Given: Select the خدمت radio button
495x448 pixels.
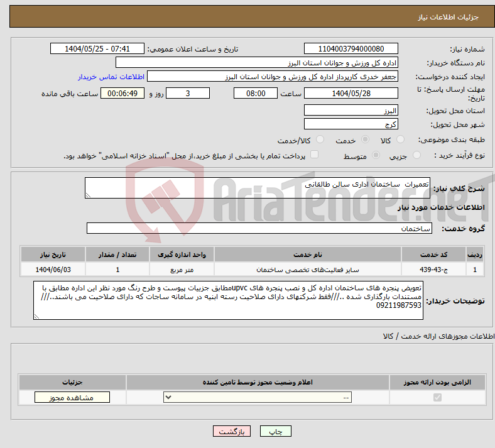Looking at the screenshot, I should 365,139.
